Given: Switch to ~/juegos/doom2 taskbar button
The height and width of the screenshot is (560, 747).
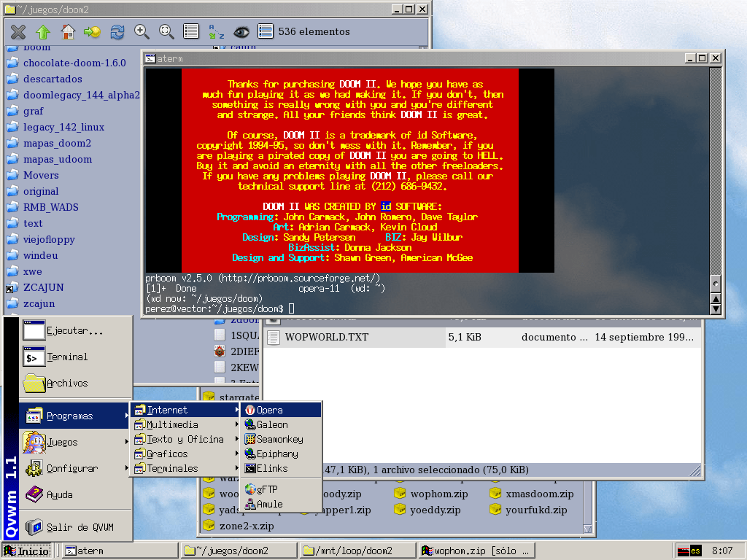Looking at the screenshot, I should pos(239,551).
